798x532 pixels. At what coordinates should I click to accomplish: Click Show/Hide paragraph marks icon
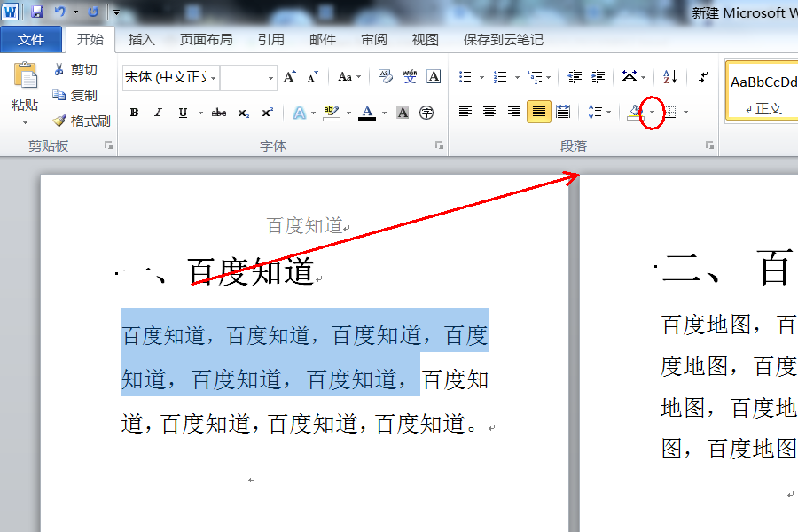tap(703, 77)
